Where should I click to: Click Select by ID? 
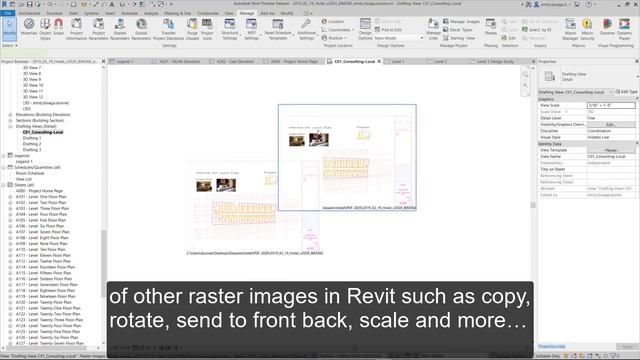pos(536,30)
